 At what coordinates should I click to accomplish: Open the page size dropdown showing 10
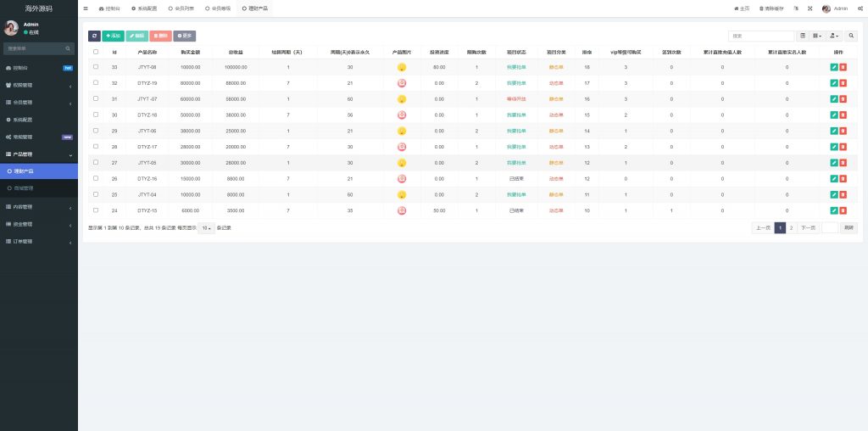click(x=206, y=228)
